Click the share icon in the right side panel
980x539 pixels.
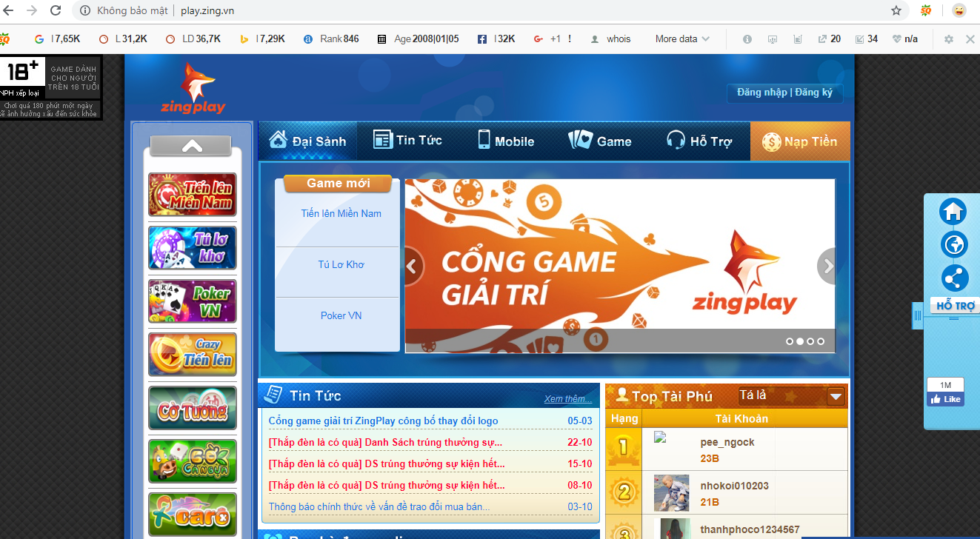tap(953, 279)
